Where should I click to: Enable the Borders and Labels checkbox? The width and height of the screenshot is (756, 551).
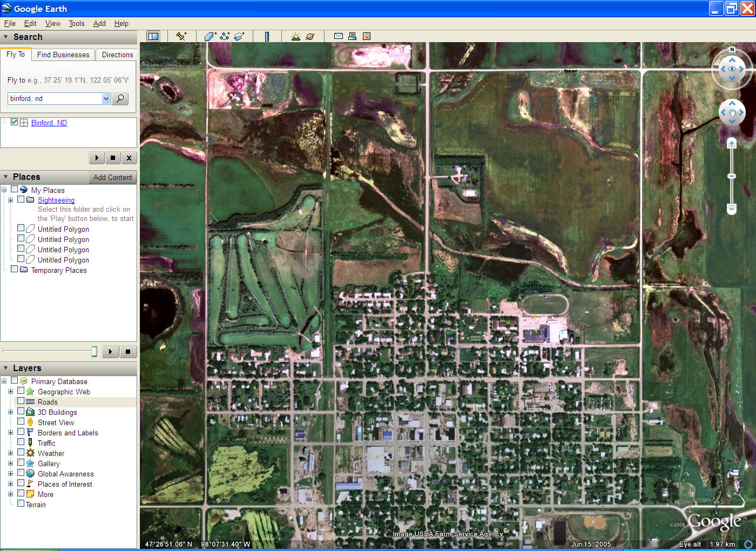coord(21,432)
